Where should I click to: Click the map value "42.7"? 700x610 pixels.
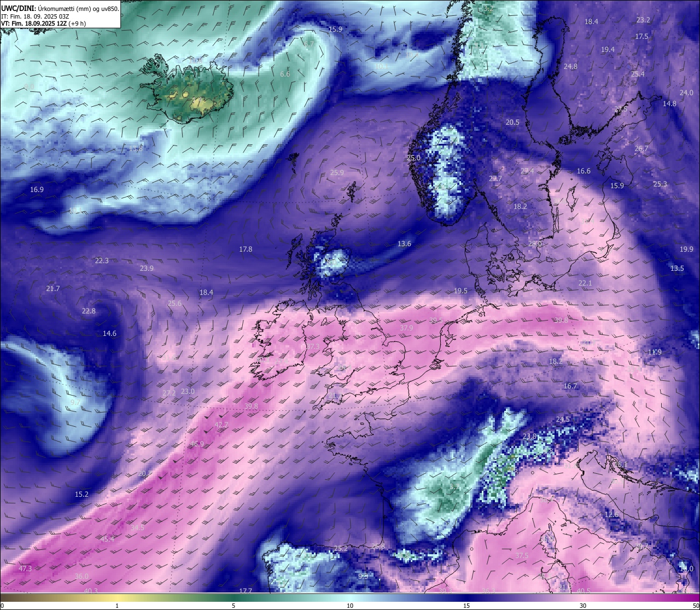point(221,425)
